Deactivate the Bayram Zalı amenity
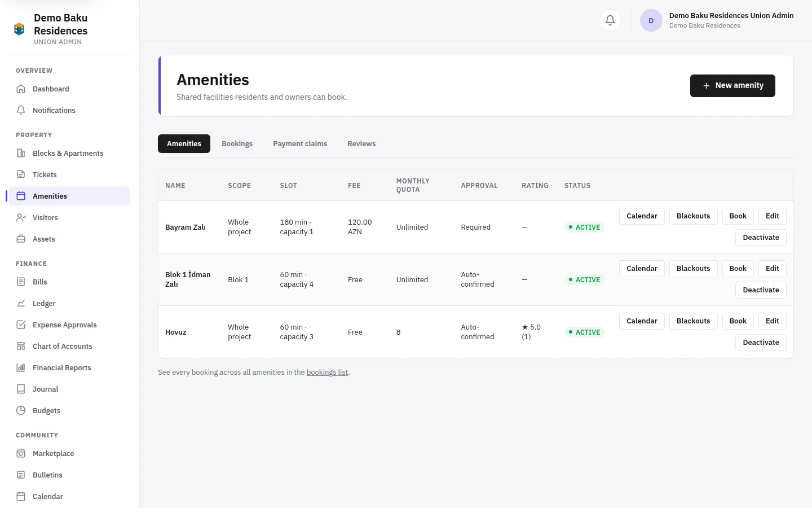Viewport: 812px width, 508px height. [761, 238]
